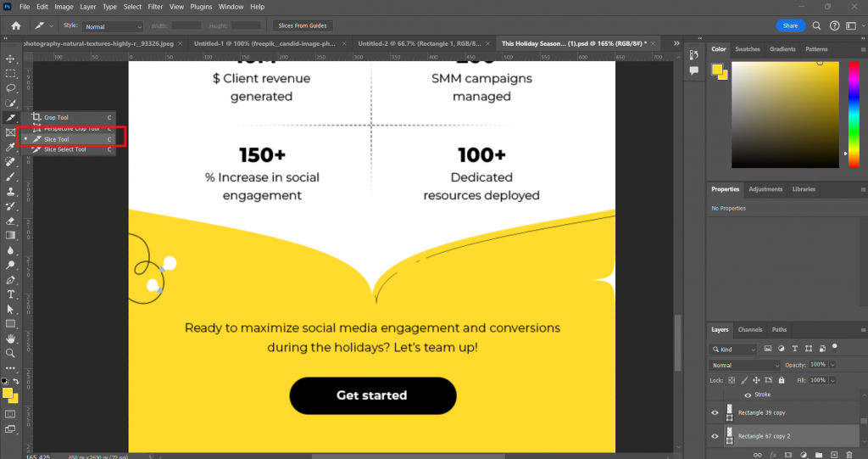Select the Pen tool

pos(10,280)
